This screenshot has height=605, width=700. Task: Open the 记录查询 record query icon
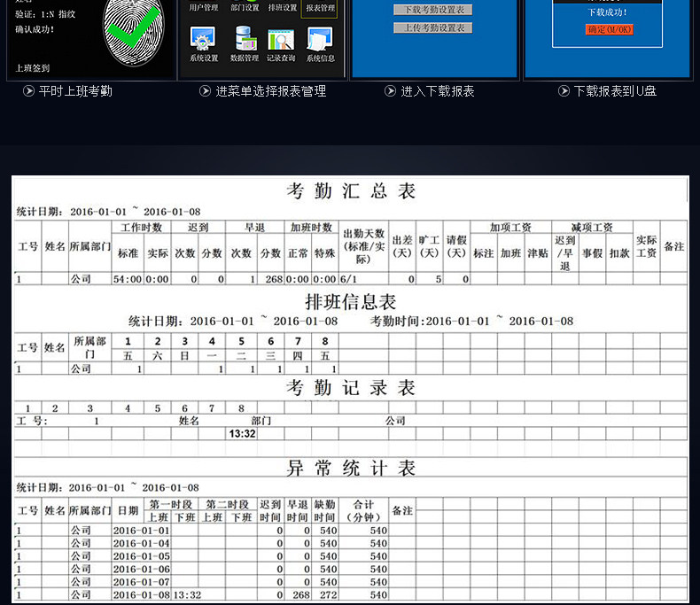point(281,40)
